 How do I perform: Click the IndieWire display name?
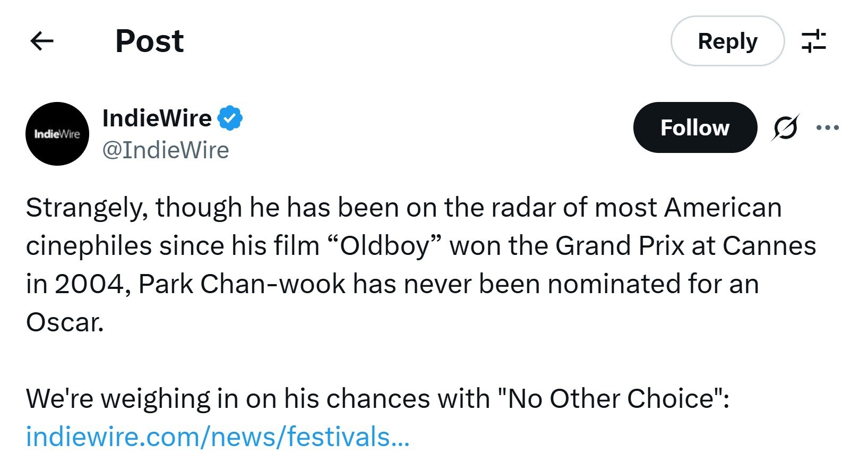[157, 118]
